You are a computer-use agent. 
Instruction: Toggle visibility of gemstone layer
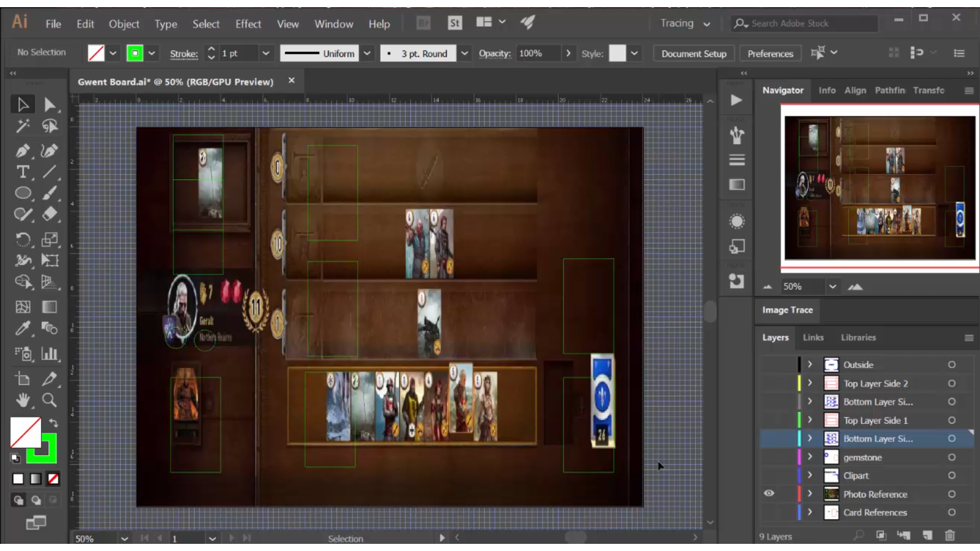[x=769, y=457]
